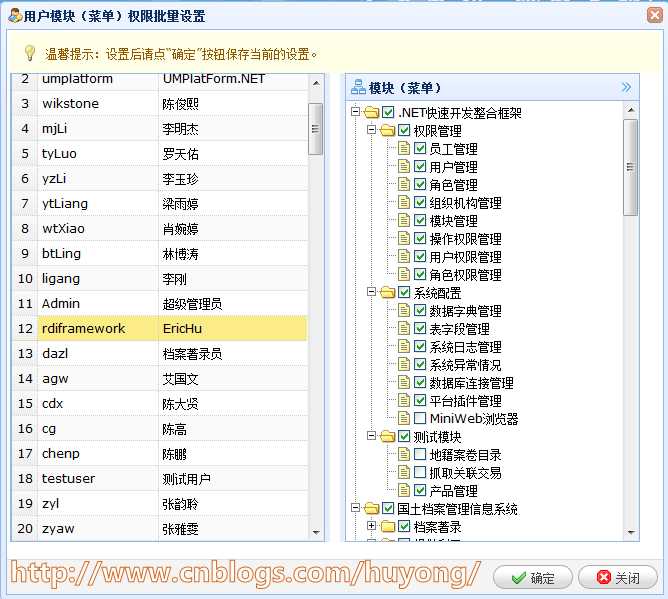Click the user list scroll up arrow
This screenshot has height=599, width=668.
pyautogui.click(x=316, y=83)
